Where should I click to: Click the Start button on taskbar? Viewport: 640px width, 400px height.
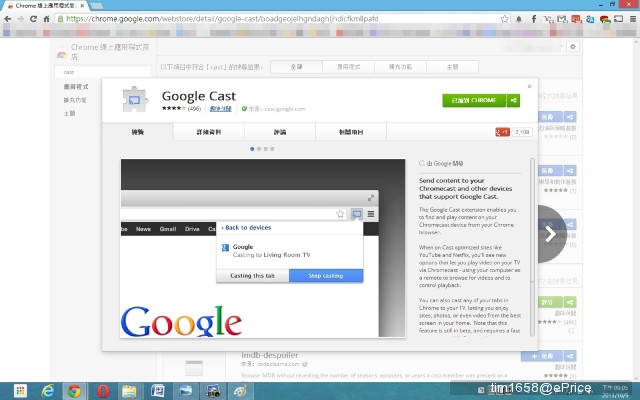point(20,391)
